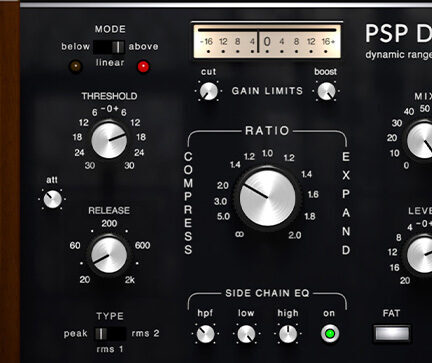Click the 'below' mode label
Image resolution: width=432 pixels, height=363 pixels.
[75, 47]
